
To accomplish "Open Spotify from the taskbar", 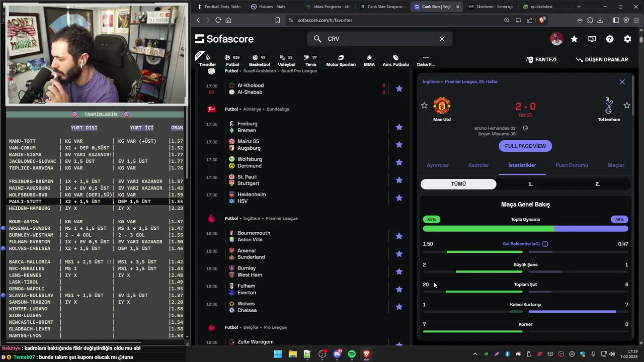I will [352, 354].
